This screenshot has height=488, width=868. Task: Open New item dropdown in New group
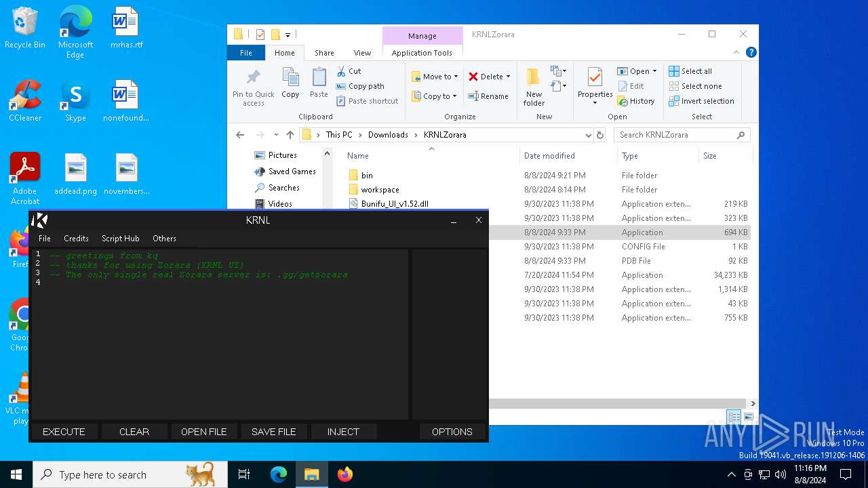[559, 71]
